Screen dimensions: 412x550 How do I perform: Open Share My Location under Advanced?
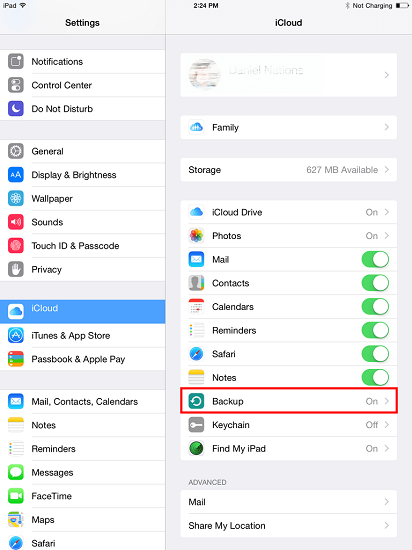289,525
